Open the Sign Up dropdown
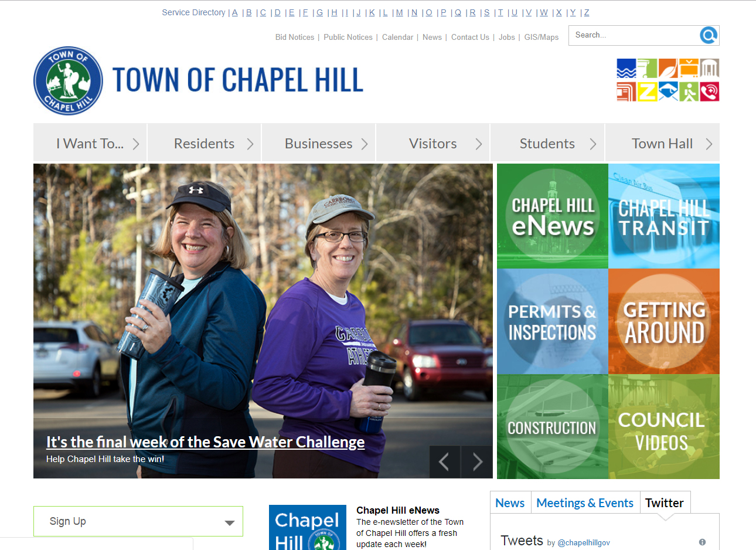This screenshot has width=756, height=550. point(138,521)
